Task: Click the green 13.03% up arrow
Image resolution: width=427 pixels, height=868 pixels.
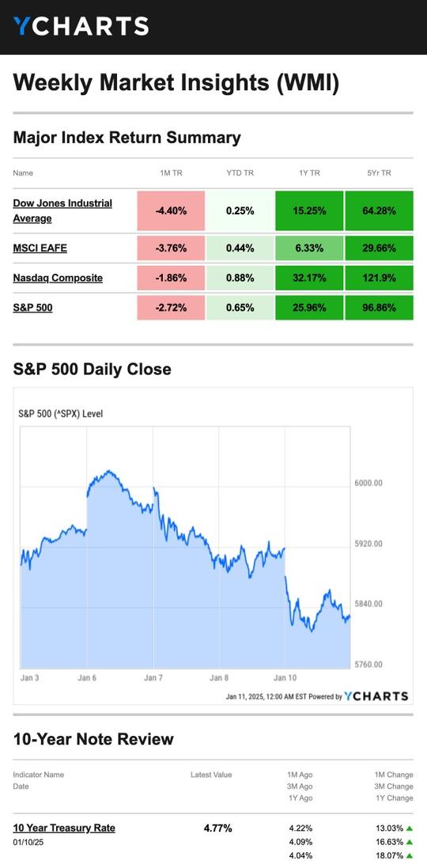Action: pyautogui.click(x=410, y=828)
